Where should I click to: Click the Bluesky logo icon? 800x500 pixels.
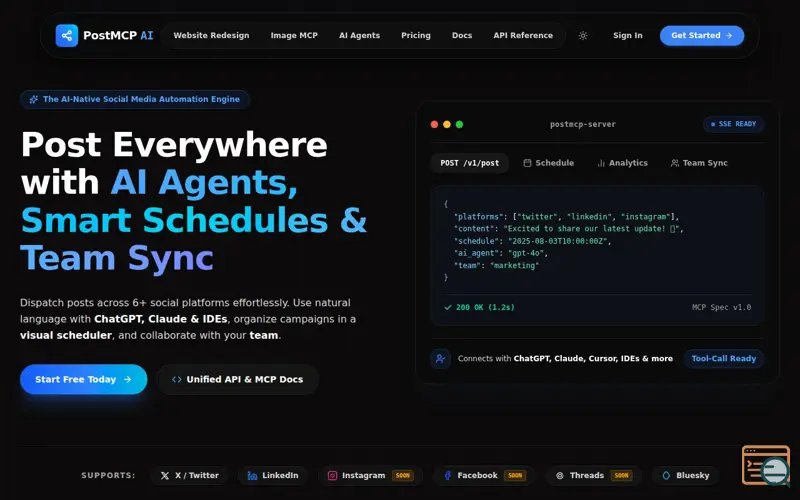coord(666,476)
